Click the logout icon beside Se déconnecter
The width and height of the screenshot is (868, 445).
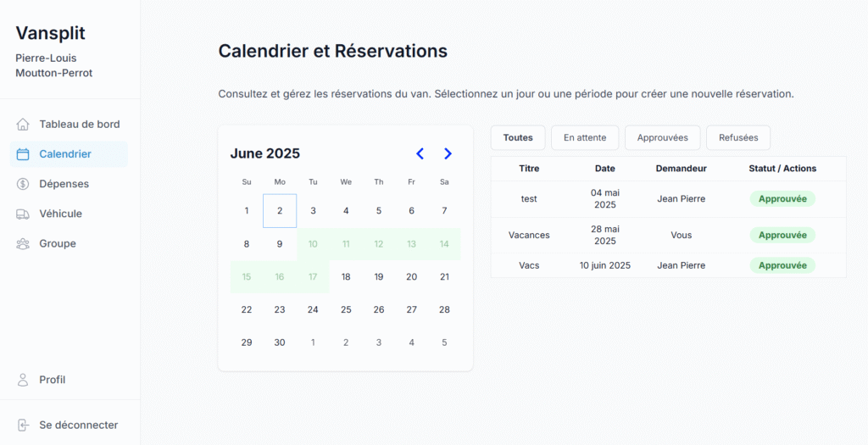click(23, 425)
